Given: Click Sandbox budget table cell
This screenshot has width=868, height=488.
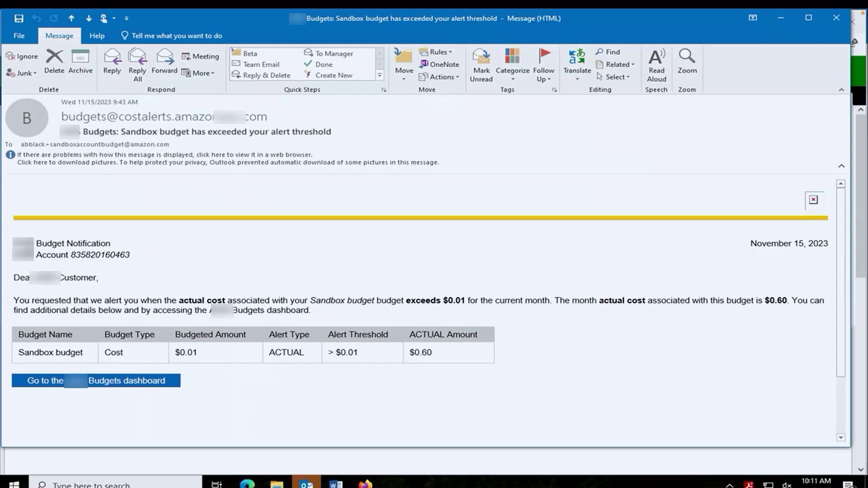Looking at the screenshot, I should point(55,352).
